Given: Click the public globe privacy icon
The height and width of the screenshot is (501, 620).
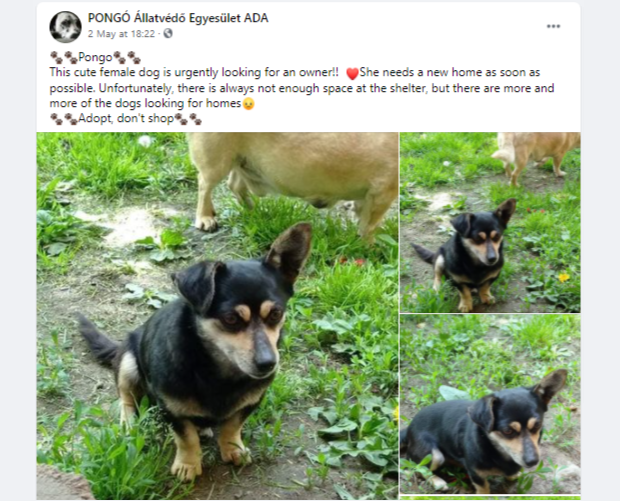Looking at the screenshot, I should point(168,34).
